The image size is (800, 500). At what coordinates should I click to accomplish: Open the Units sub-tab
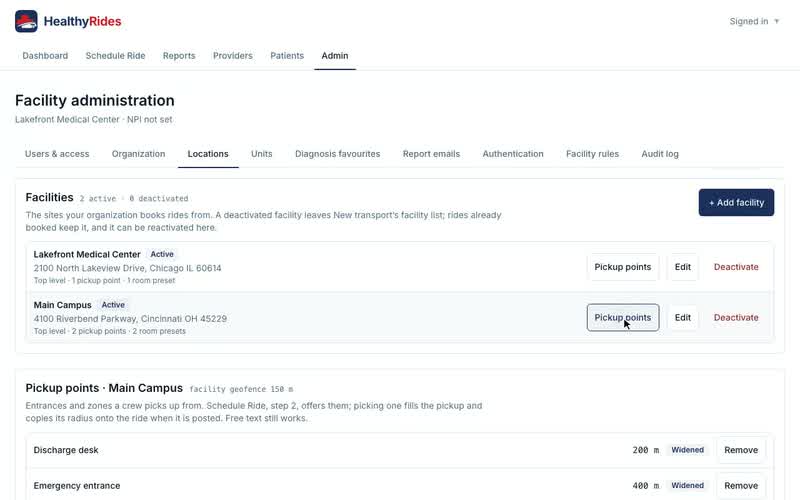point(262,154)
